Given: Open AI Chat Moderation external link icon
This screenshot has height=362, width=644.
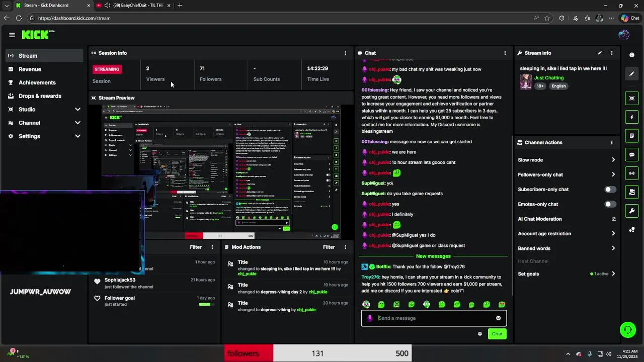Looking at the screenshot, I should (x=613, y=219).
